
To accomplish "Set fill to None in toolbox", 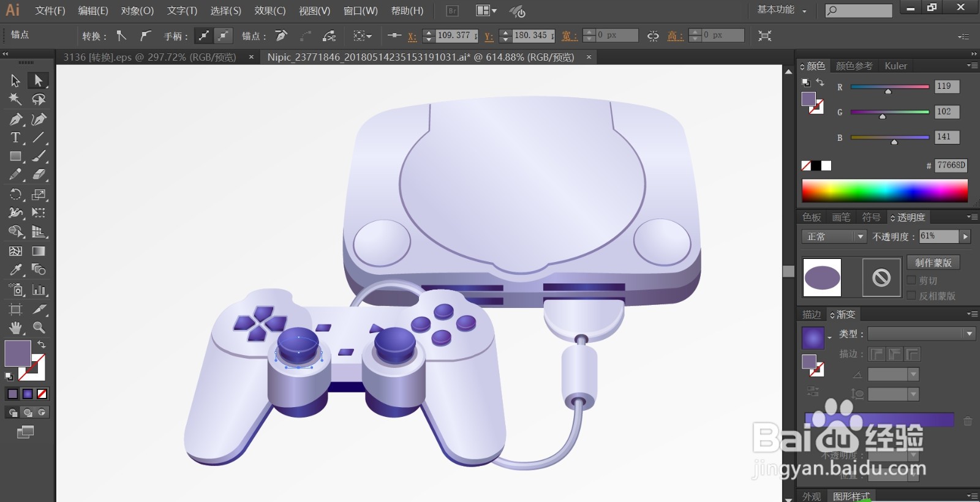I will tap(42, 394).
